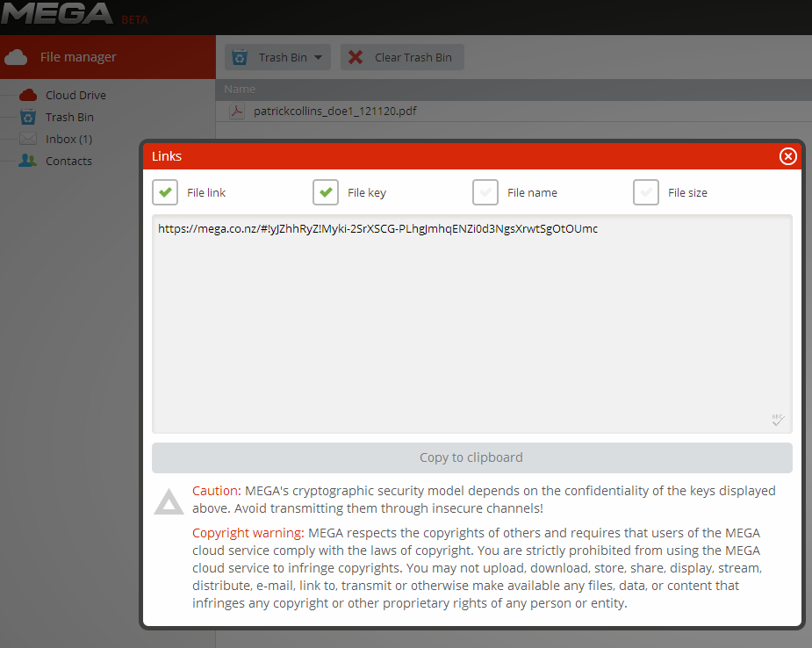Click the PDF file icon
The height and width of the screenshot is (648, 812).
[x=237, y=111]
